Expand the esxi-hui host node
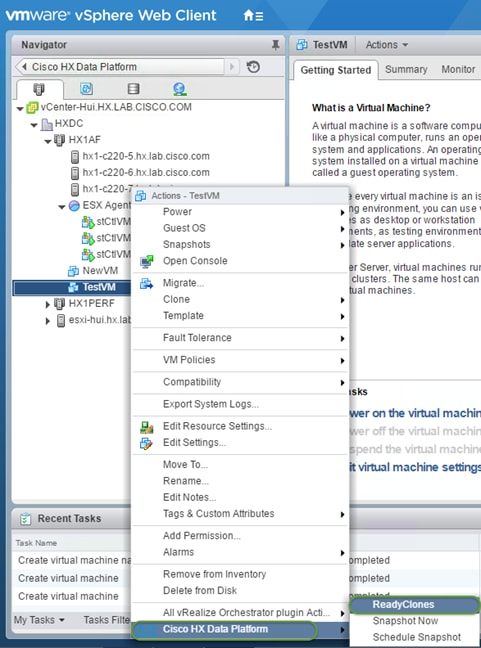 pyautogui.click(x=48, y=321)
